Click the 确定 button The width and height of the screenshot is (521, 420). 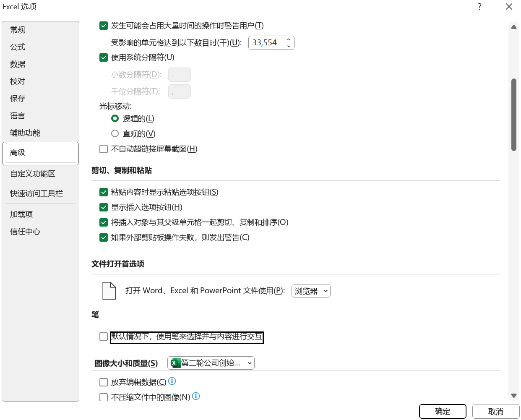tap(443, 411)
